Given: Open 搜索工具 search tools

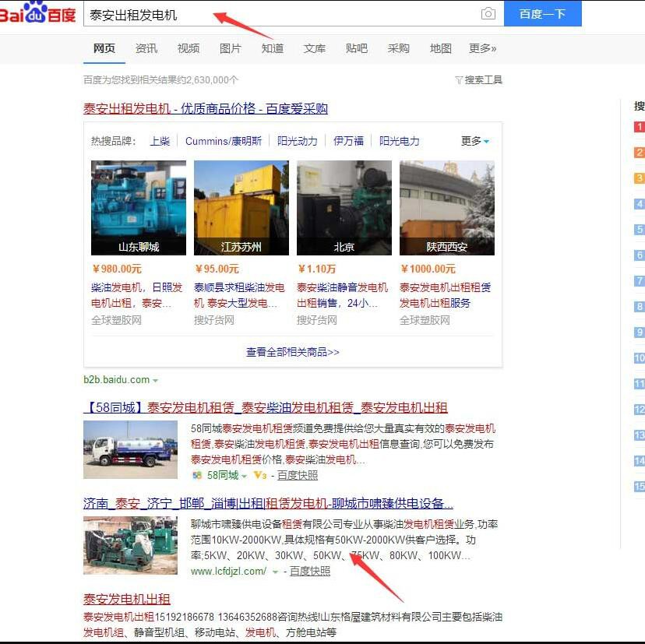Looking at the screenshot, I should coord(483,79).
